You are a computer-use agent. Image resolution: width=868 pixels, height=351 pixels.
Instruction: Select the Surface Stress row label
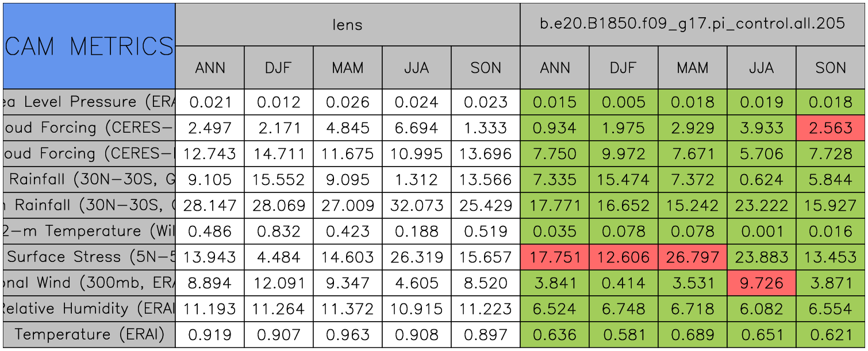(89, 257)
